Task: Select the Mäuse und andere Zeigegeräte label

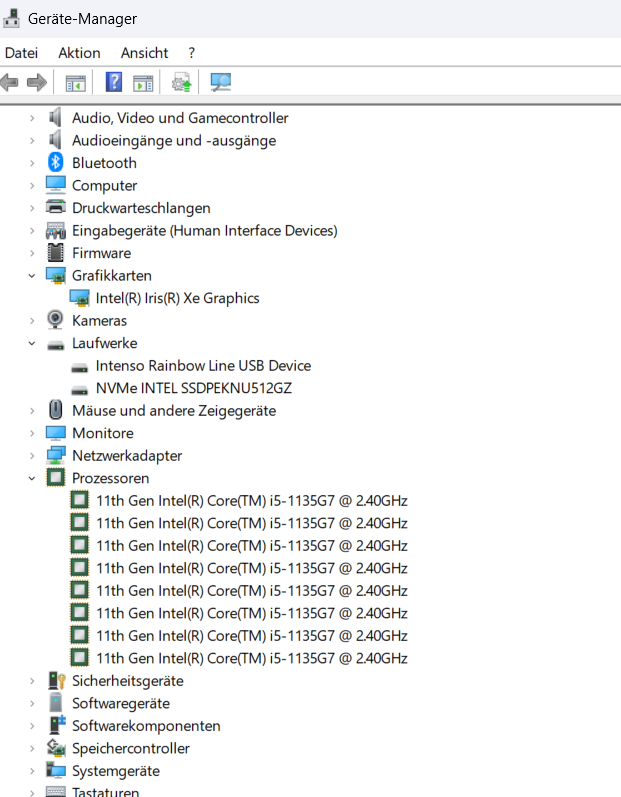Action: pos(174,410)
